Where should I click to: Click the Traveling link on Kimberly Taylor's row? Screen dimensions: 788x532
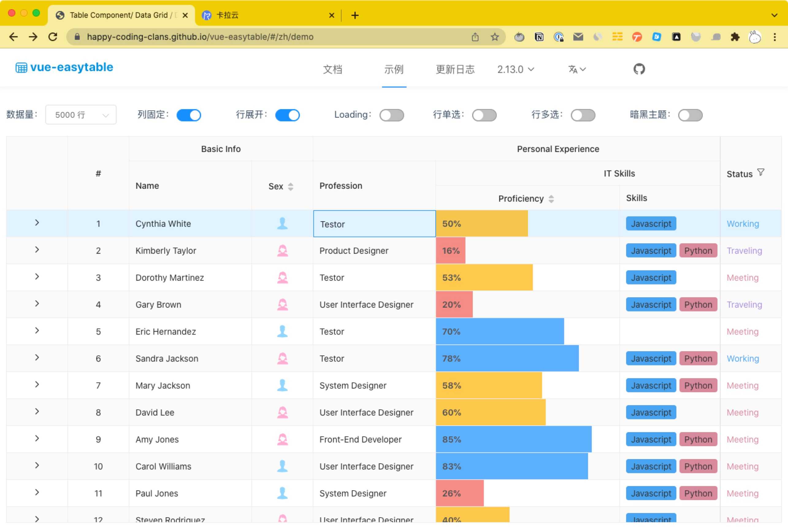744,251
